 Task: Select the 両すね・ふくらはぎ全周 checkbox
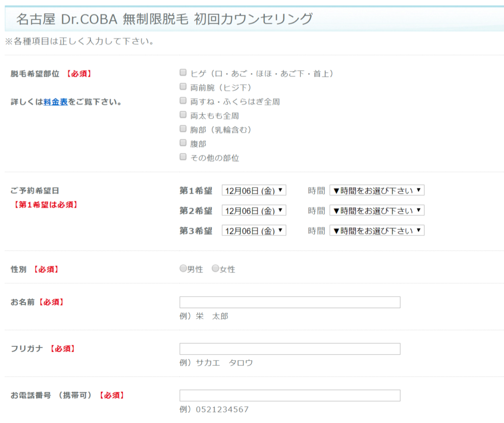click(x=183, y=100)
